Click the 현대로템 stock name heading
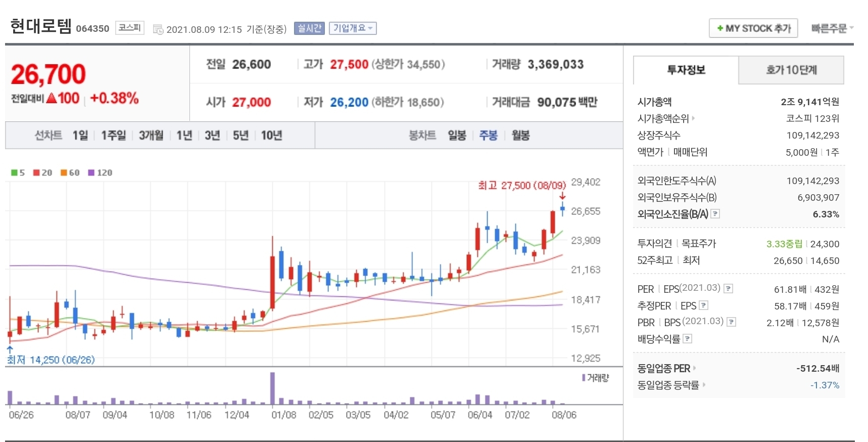 coord(41,26)
